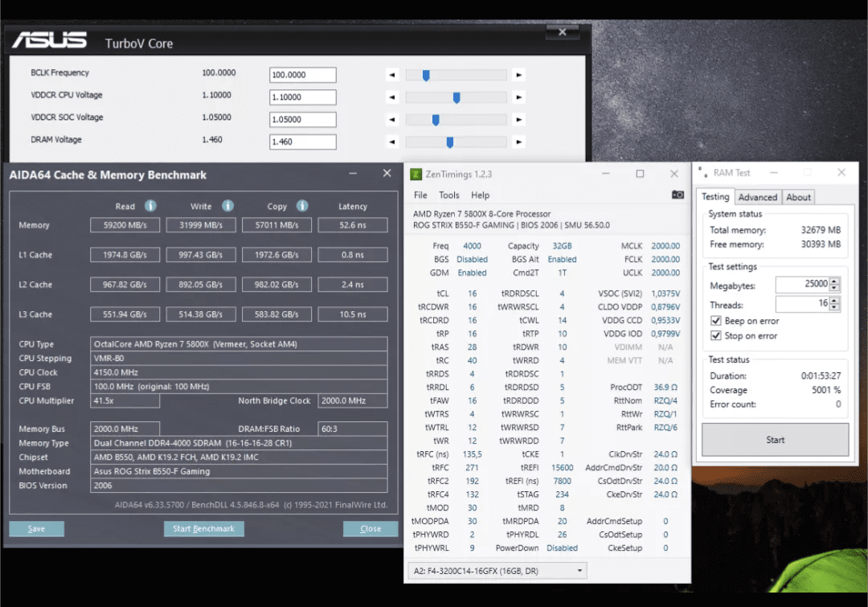868x607 pixels.
Task: Decrease VDDCR SOC Voltage with left arrow
Action: pyautogui.click(x=392, y=120)
